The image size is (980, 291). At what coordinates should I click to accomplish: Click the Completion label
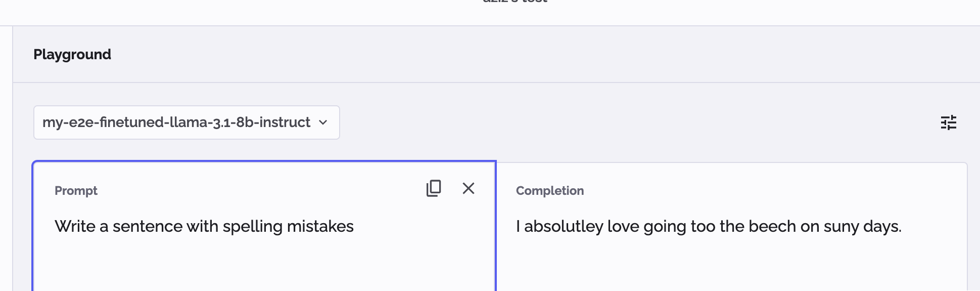550,191
